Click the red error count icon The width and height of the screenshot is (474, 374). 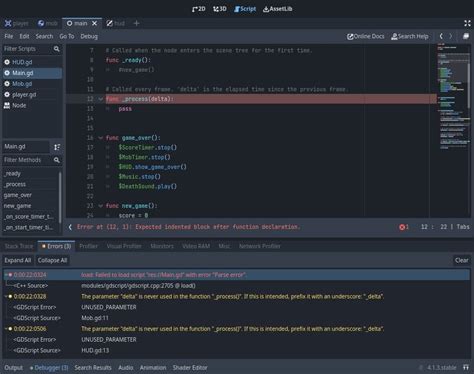pyautogui.click(x=402, y=227)
